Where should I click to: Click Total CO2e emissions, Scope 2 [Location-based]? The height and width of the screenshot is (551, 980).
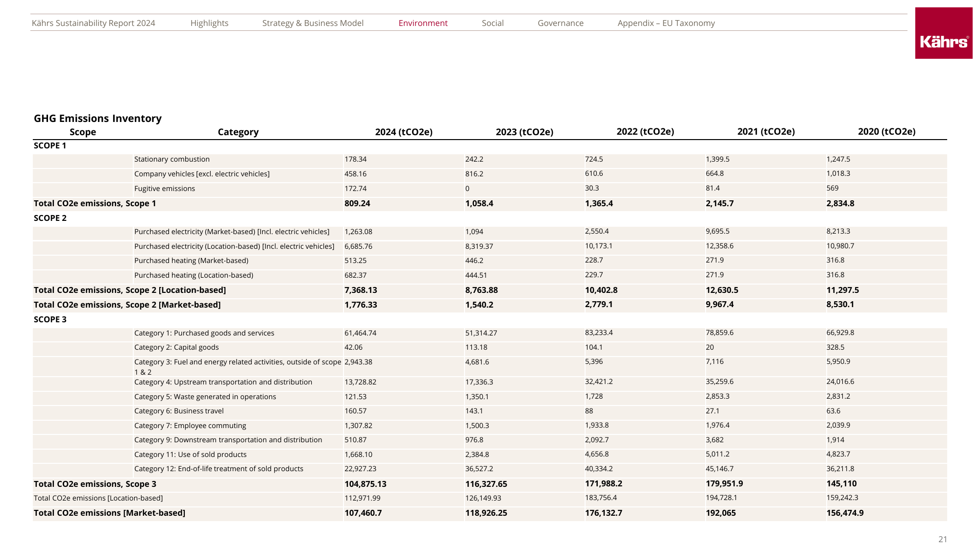click(x=130, y=290)
